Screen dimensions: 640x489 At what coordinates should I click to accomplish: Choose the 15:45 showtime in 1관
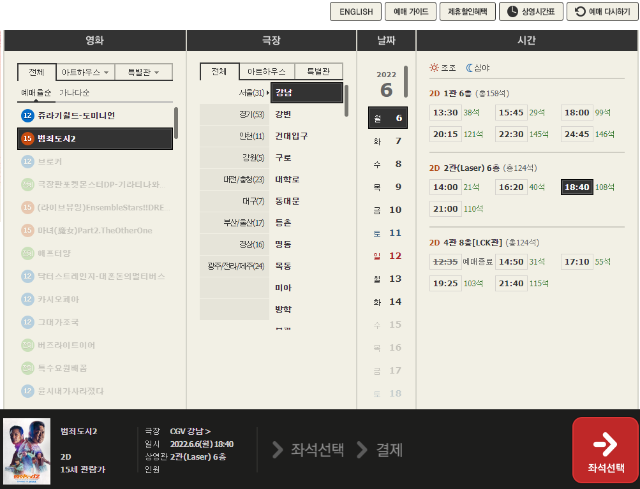coord(511,113)
